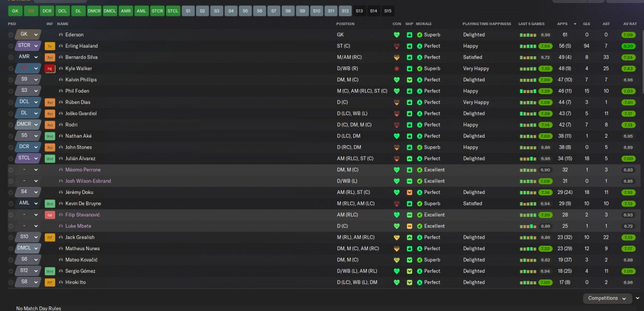Click Filip Stevanović's Int international badge
Screen dimensions: 644x311
pyautogui.click(x=50, y=215)
